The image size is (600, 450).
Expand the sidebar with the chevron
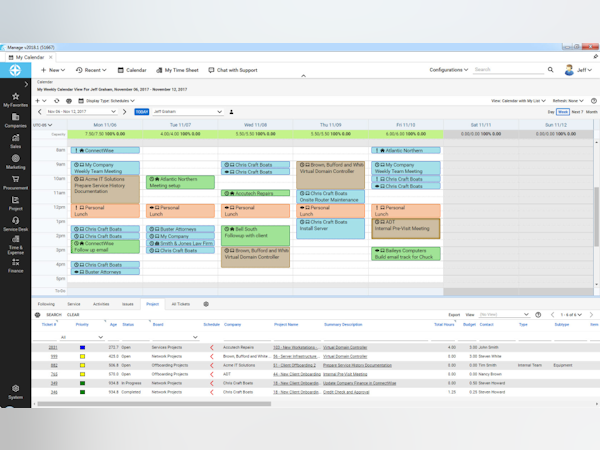point(26,84)
